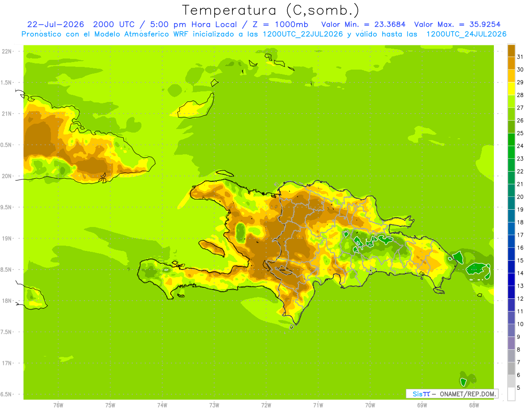Click the "1200UTC_22JUL2026" initialization time
The height and width of the screenshot is (411, 532).
pyautogui.click(x=303, y=34)
